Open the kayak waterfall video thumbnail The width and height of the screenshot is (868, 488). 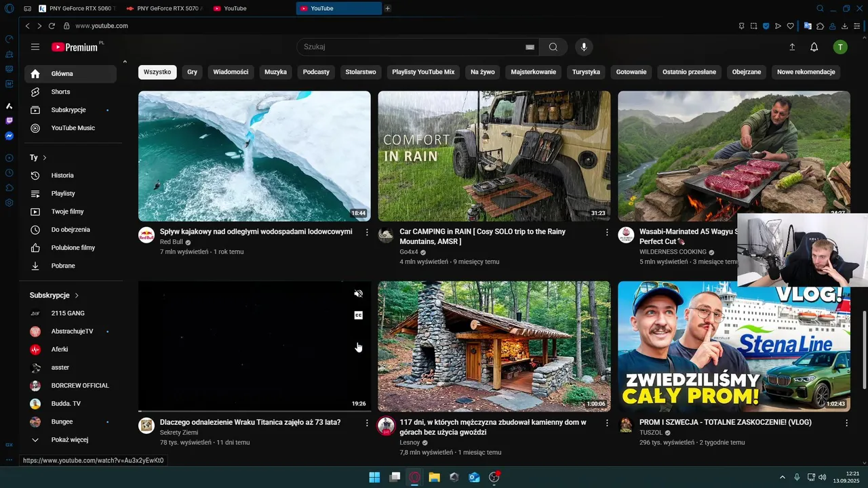(x=254, y=156)
